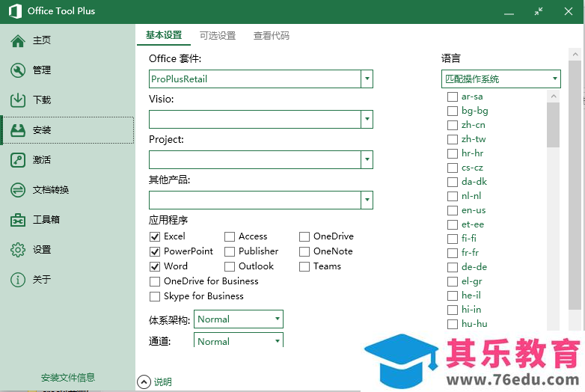Expand the 其他产品 dropdown
This screenshot has width=585, height=392.
coord(367,200)
